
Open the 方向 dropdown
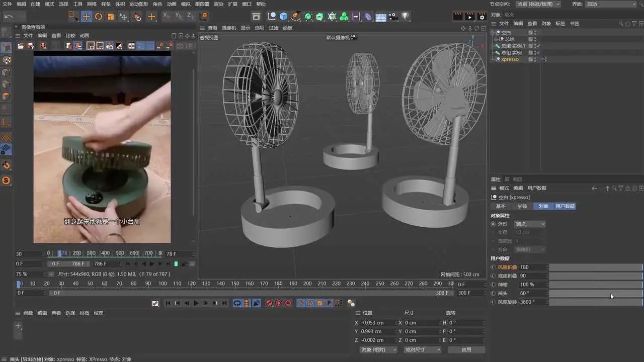530,249
